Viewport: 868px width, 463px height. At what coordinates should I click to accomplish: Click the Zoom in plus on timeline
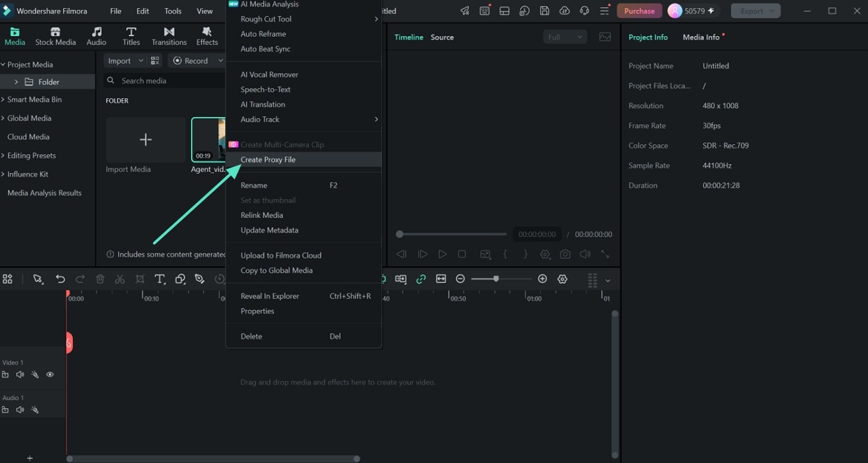(x=542, y=279)
